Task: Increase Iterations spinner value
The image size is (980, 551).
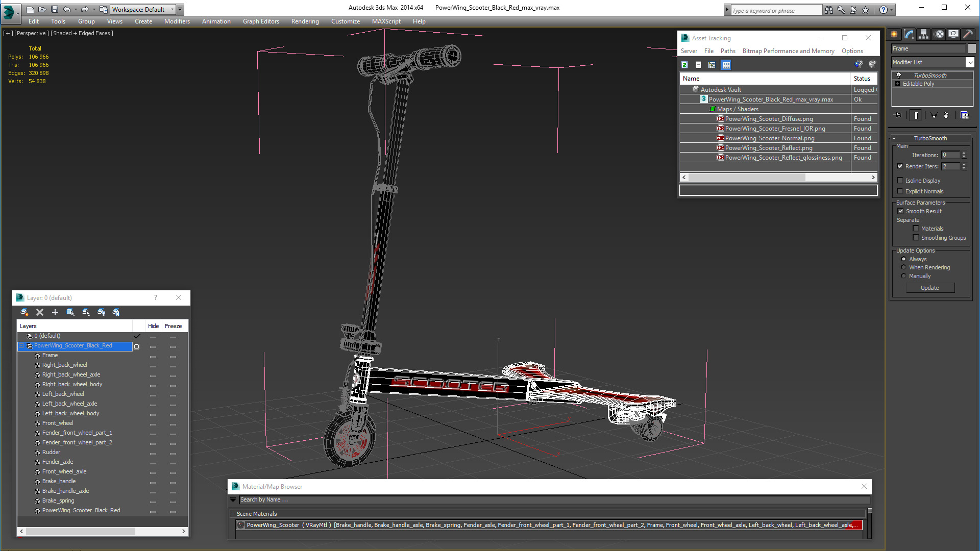Action: [964, 153]
